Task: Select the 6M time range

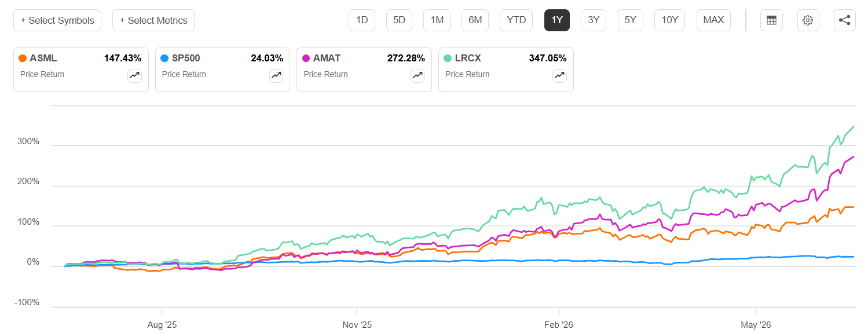Action: (x=475, y=20)
